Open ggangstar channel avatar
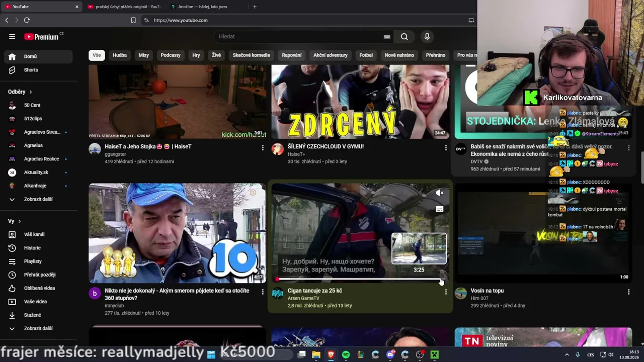This screenshot has height=362, width=644. coord(95,149)
